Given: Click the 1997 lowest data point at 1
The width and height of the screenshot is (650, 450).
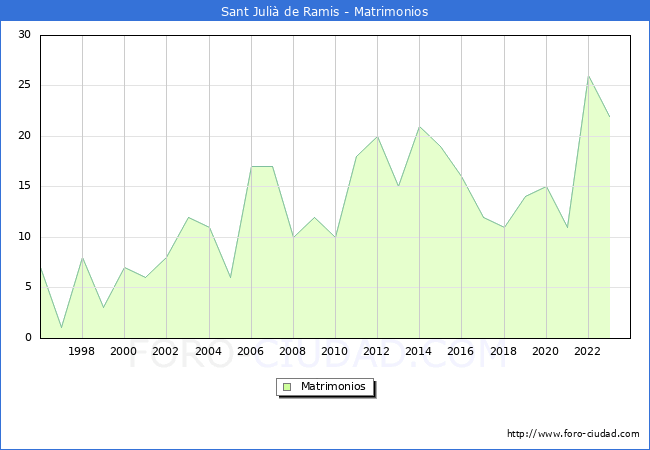Looking at the screenshot, I should 61,328.
